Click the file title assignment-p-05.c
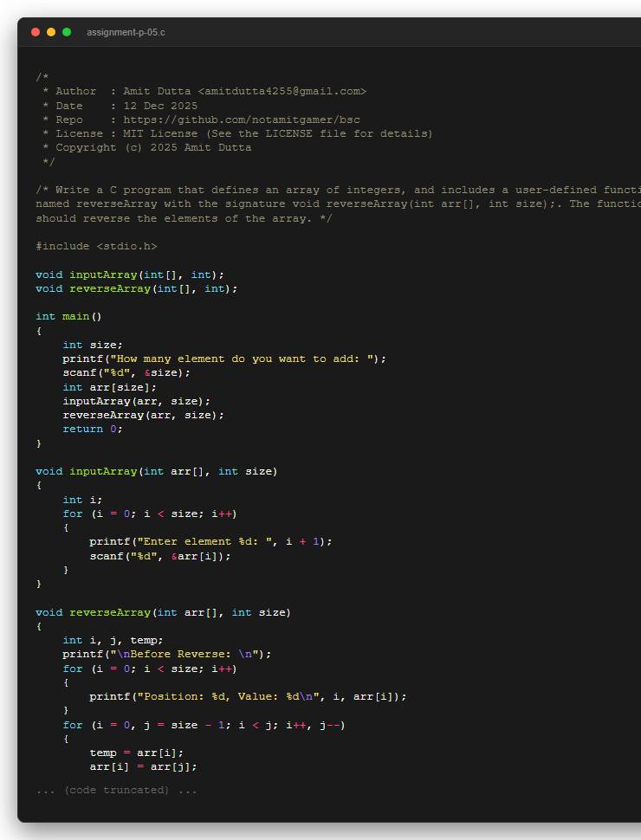Viewport: 641px width, 840px height. [x=126, y=32]
